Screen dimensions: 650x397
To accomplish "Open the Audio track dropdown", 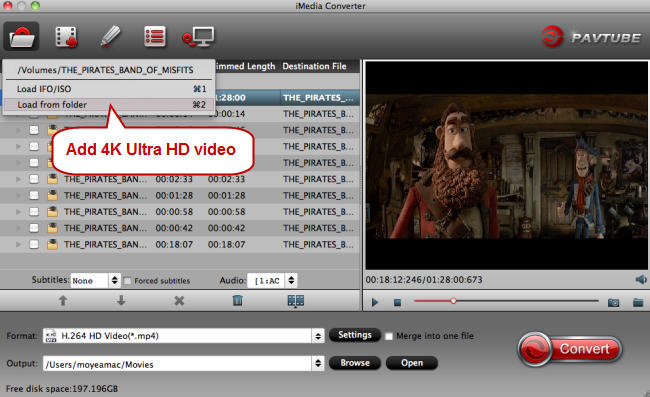I will pyautogui.click(x=272, y=281).
